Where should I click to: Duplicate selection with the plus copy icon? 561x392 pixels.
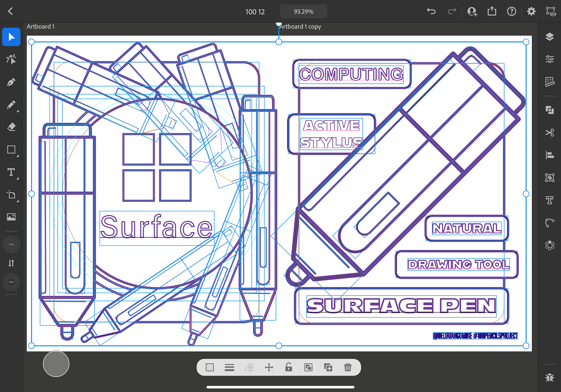coord(328,367)
